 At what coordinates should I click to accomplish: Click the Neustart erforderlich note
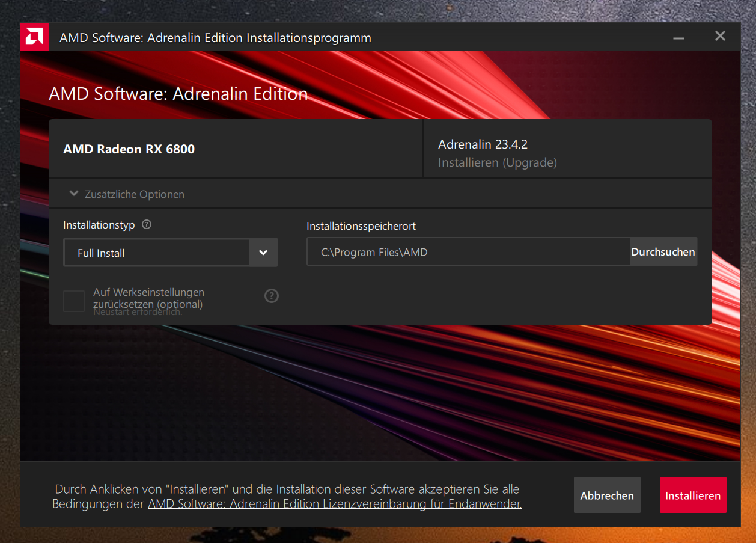click(x=138, y=312)
